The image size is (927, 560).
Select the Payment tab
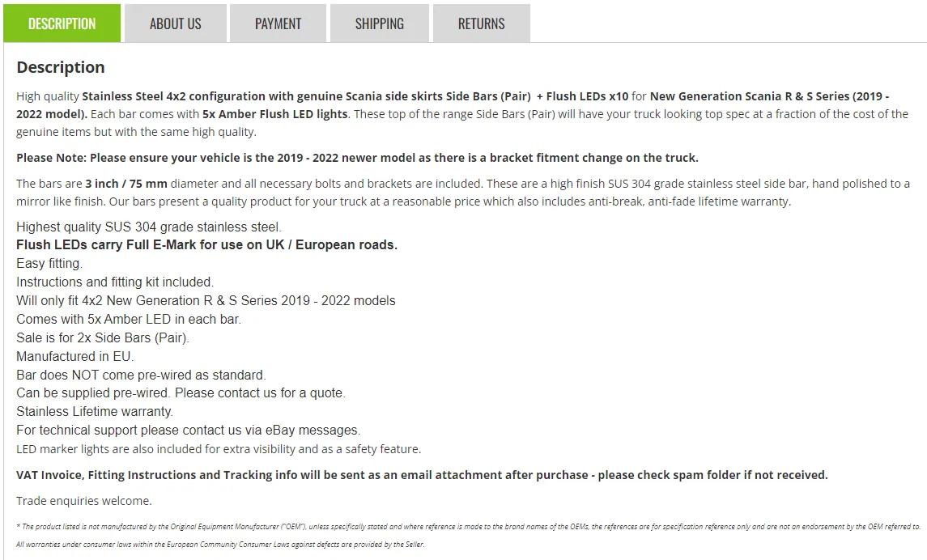278,23
